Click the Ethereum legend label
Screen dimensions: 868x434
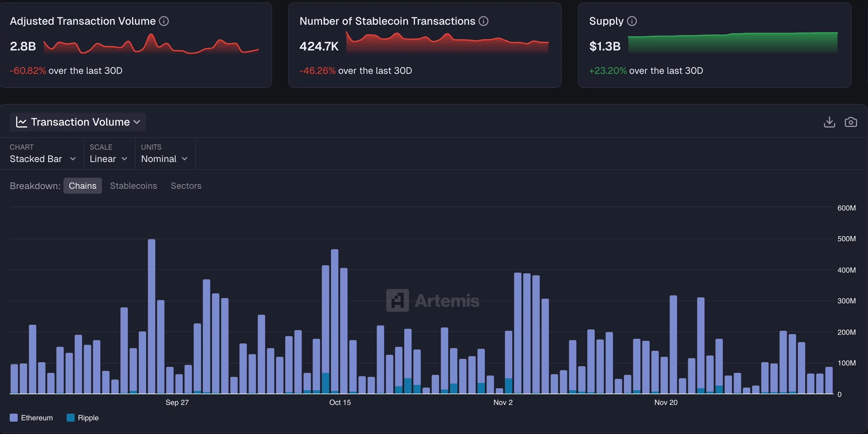(x=37, y=418)
